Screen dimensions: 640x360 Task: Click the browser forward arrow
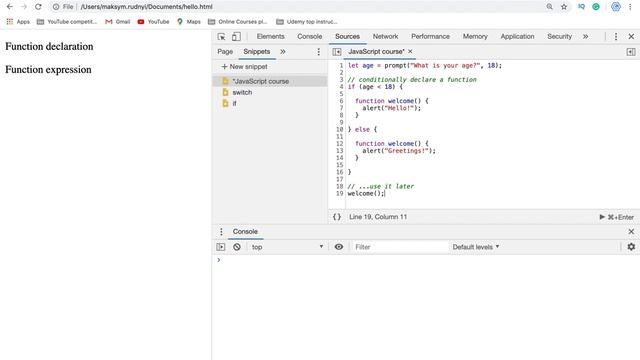click(x=24, y=7)
